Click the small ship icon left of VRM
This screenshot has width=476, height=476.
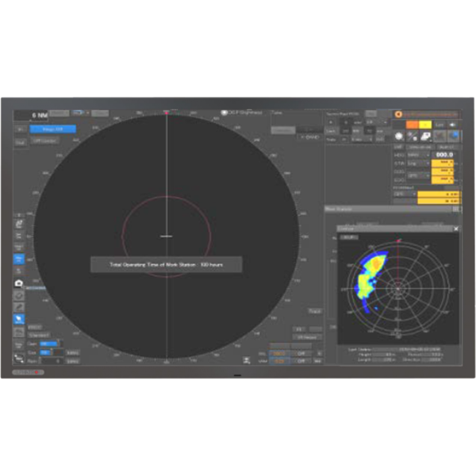tap(247, 360)
